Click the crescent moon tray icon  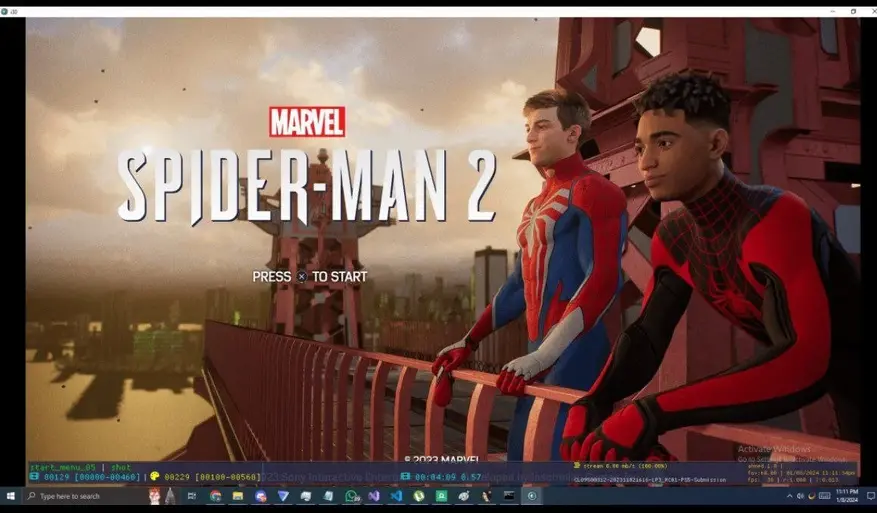[812, 496]
